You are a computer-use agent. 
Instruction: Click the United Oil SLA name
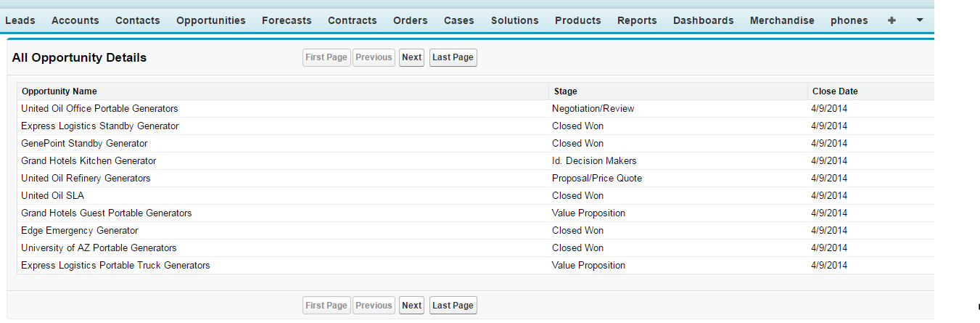pyautogui.click(x=52, y=196)
